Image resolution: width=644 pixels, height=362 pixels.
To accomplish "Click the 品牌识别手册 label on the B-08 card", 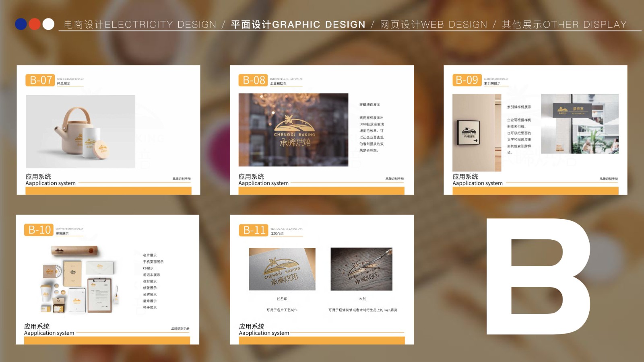I will coord(394,178).
